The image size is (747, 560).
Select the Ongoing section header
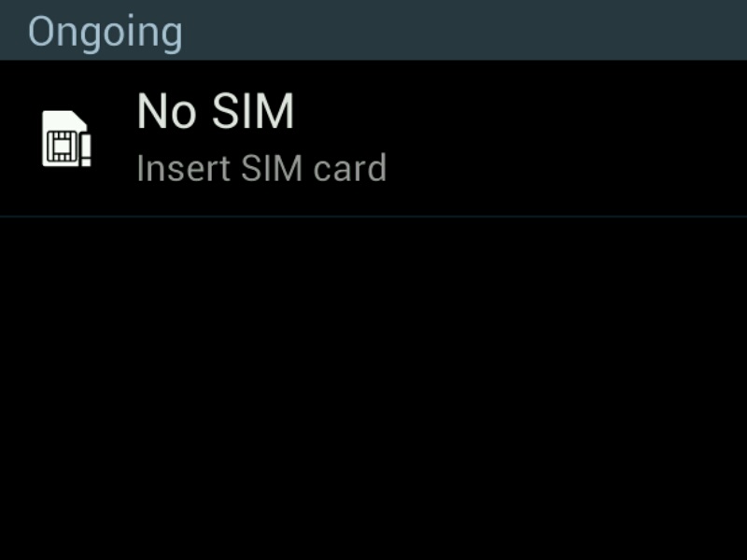point(373,30)
